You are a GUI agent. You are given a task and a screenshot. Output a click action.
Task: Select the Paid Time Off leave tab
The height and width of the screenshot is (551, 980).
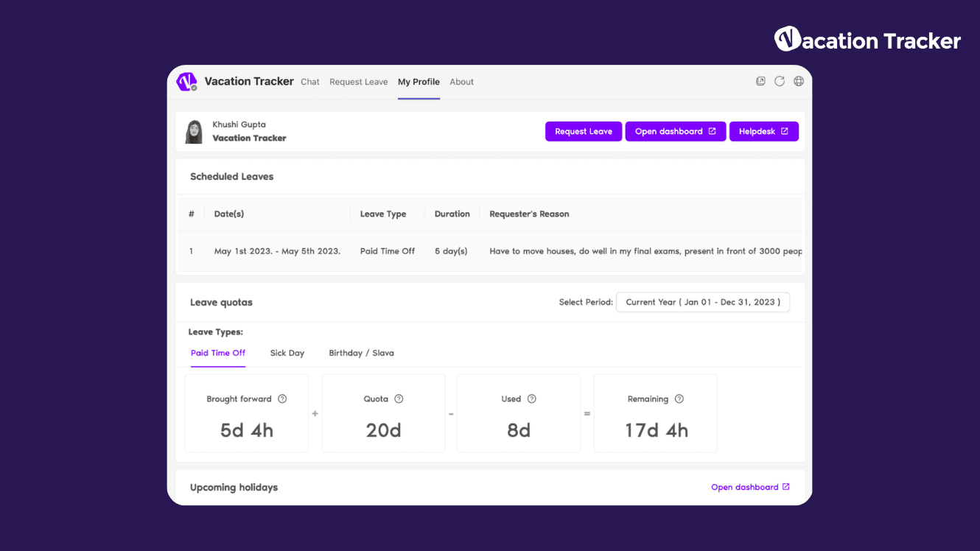218,353
